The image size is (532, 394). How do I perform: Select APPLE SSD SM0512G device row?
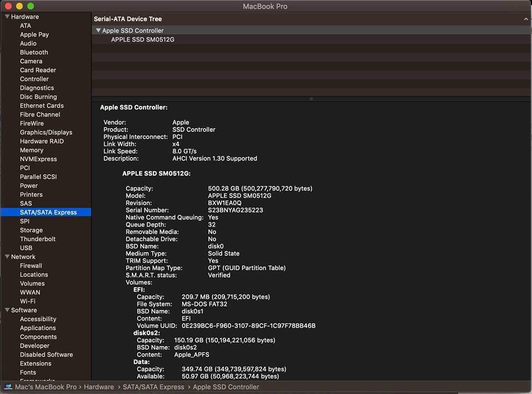click(142, 39)
